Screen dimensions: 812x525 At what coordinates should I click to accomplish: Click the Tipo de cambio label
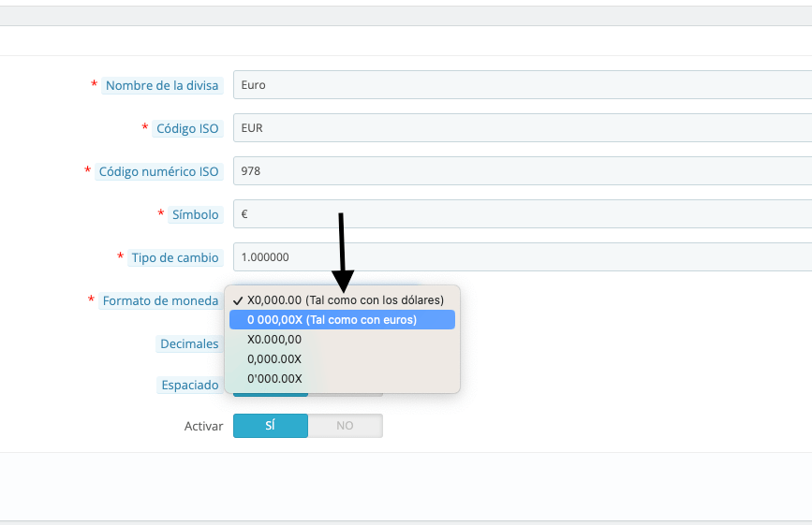pyautogui.click(x=175, y=257)
